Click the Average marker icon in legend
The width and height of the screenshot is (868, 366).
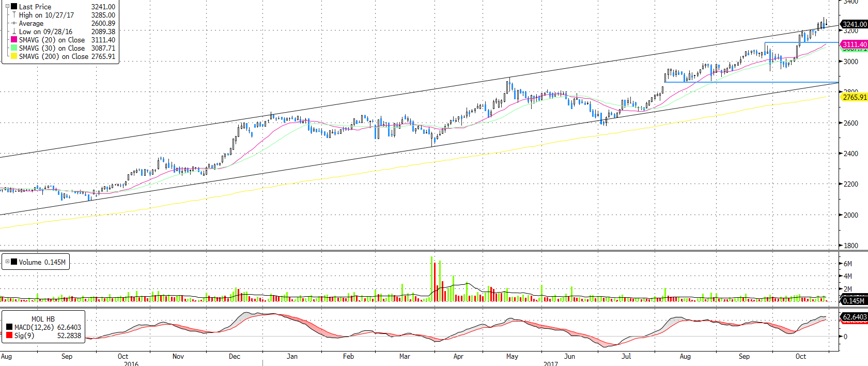pos(14,23)
